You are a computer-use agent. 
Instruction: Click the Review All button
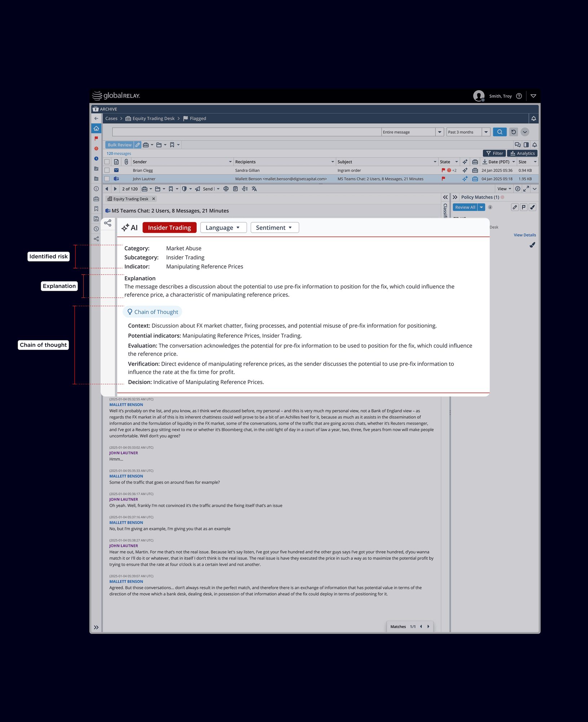click(x=465, y=207)
